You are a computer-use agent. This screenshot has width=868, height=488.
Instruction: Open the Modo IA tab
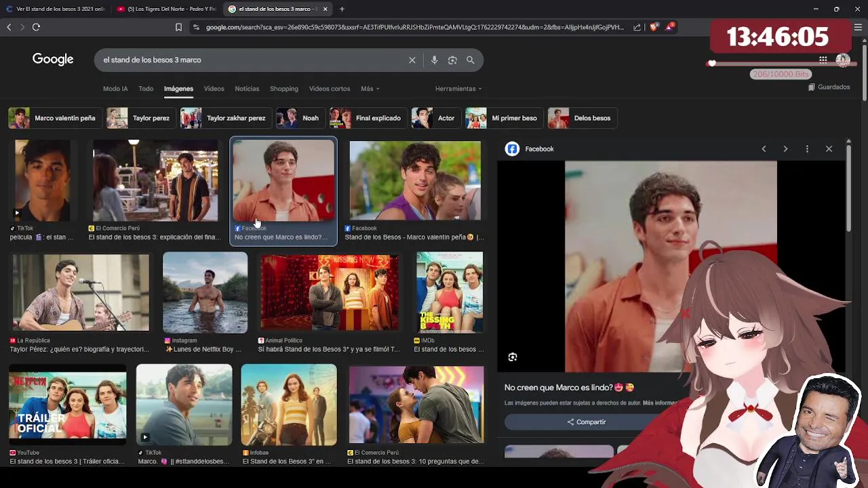point(115,89)
